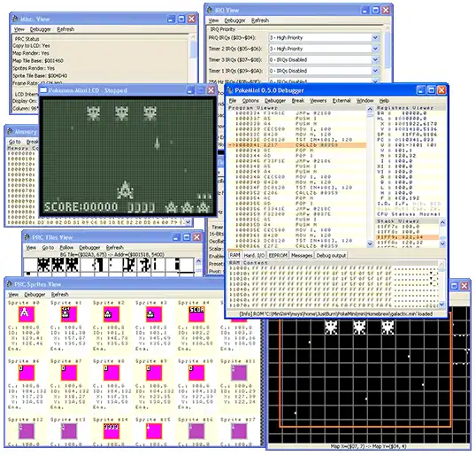This screenshot has height=456, width=476.
Task: Open the Break menu in PokeMini Debugger
Action: [298, 101]
